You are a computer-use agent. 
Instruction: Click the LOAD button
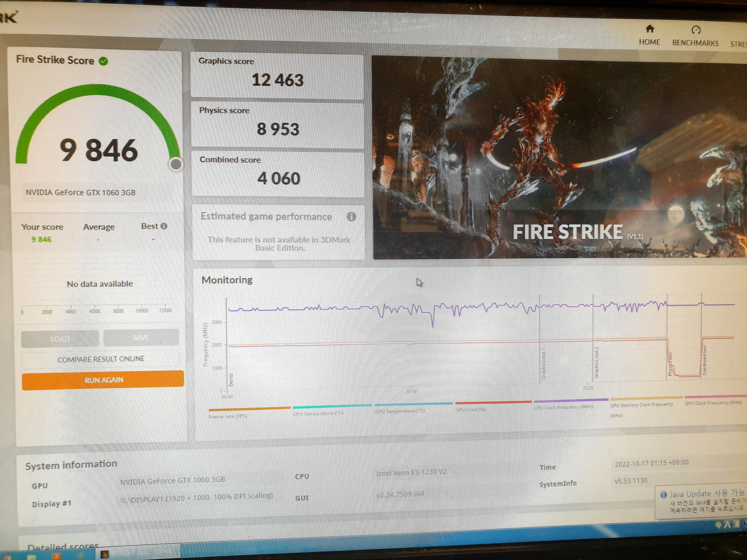click(60, 338)
